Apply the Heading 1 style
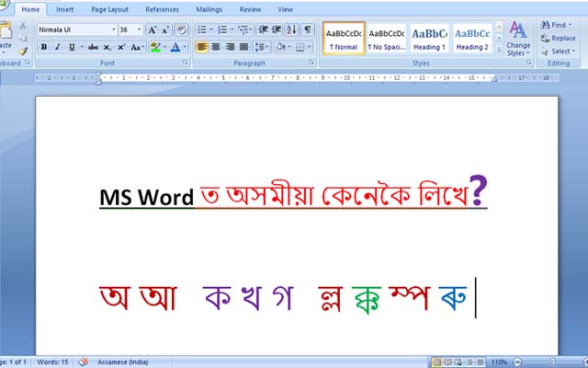 (x=429, y=39)
